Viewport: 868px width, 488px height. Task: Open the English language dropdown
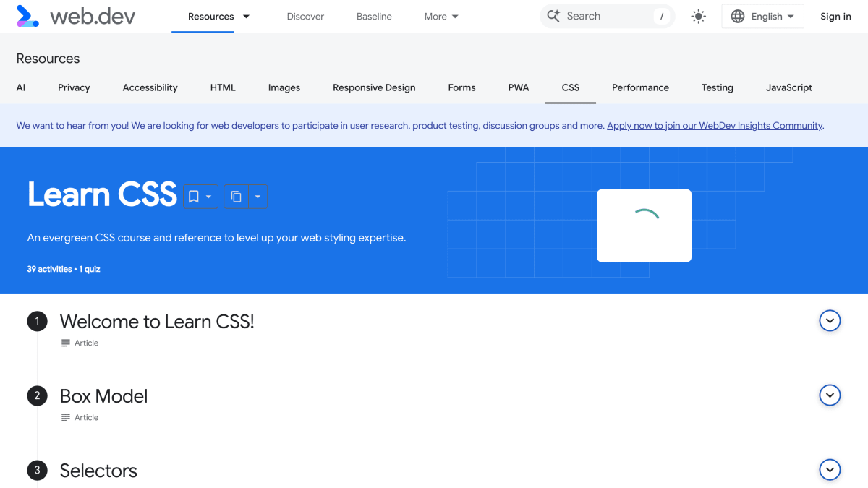click(x=762, y=16)
